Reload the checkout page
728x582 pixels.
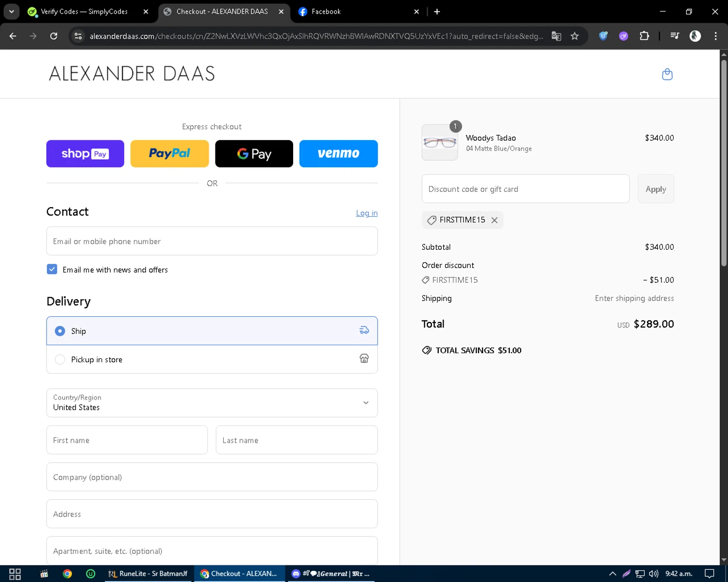54,36
